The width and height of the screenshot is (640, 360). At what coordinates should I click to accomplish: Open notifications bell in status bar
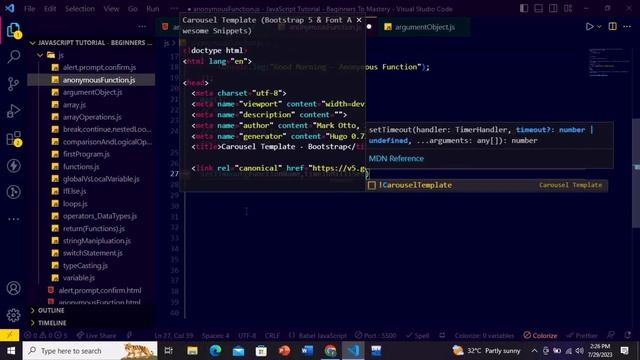(x=628, y=335)
